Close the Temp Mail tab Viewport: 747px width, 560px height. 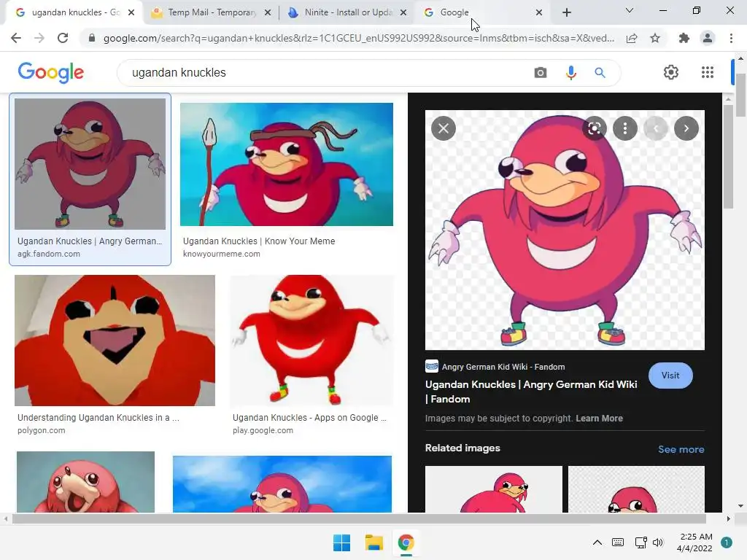(268, 12)
